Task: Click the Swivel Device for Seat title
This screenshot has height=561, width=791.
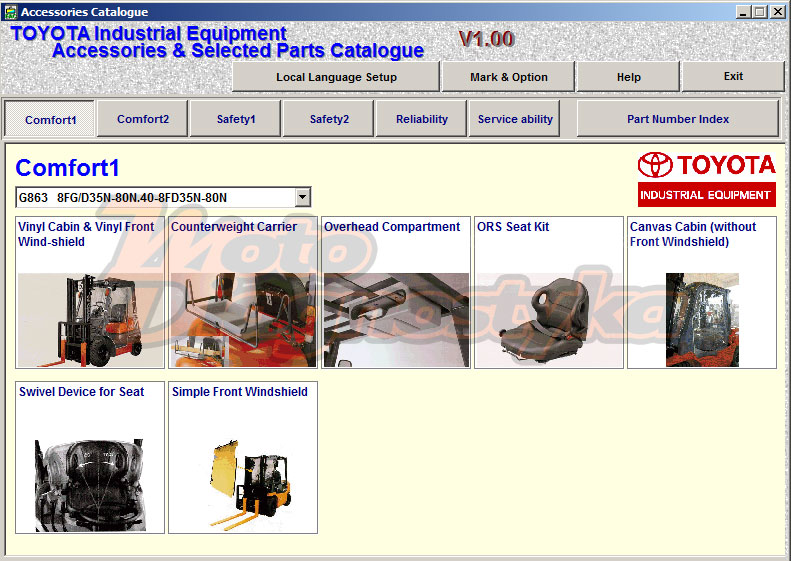Action: [81, 391]
